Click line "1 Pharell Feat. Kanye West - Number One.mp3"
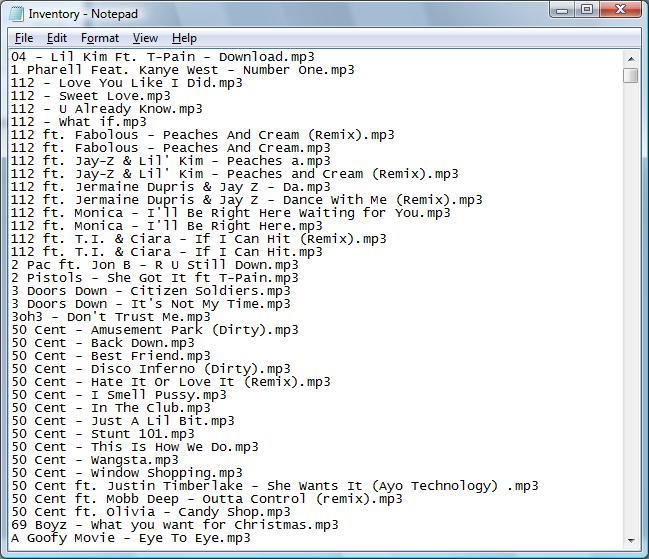 click(x=183, y=70)
